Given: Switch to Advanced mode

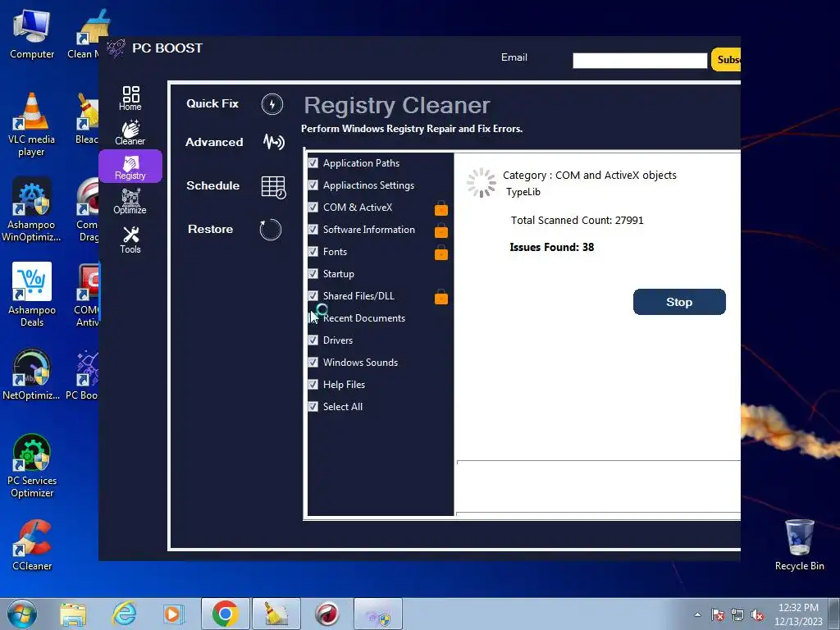Looking at the screenshot, I should coord(214,142).
